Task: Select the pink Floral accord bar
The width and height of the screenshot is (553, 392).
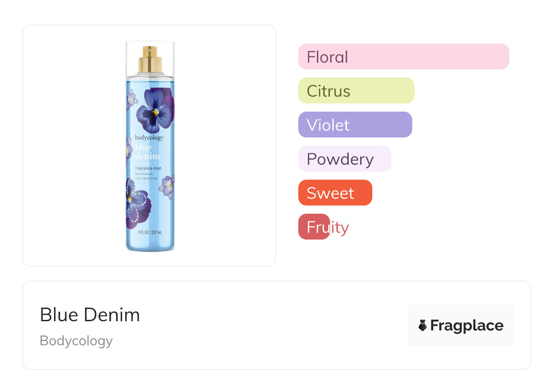Action: tap(403, 57)
